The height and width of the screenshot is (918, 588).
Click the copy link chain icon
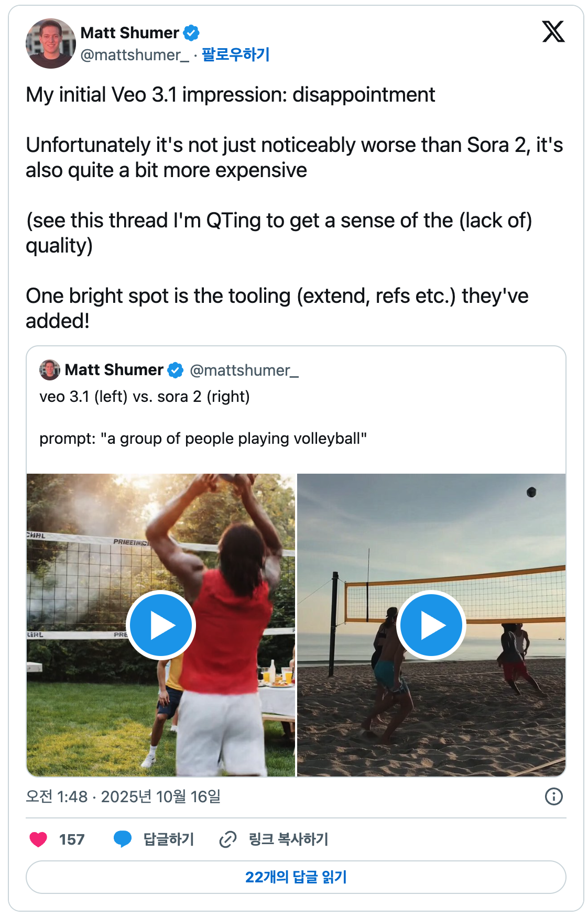(x=228, y=839)
